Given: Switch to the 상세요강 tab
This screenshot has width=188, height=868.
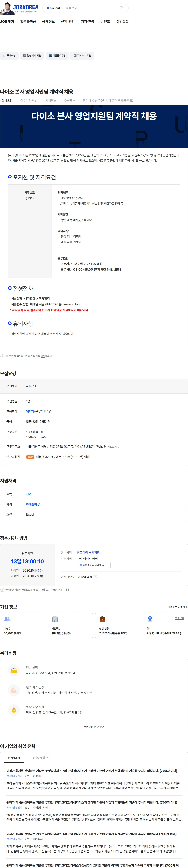Looking at the screenshot, I should [7, 101].
